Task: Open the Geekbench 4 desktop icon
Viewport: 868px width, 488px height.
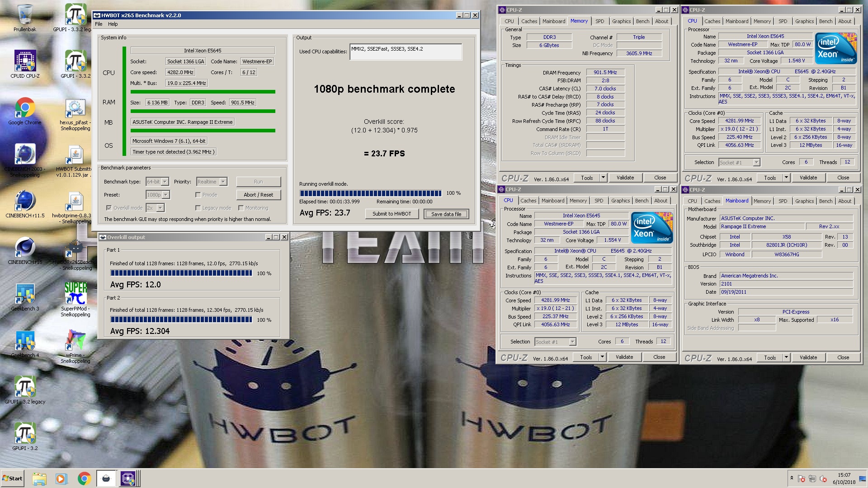Action: tap(25, 344)
